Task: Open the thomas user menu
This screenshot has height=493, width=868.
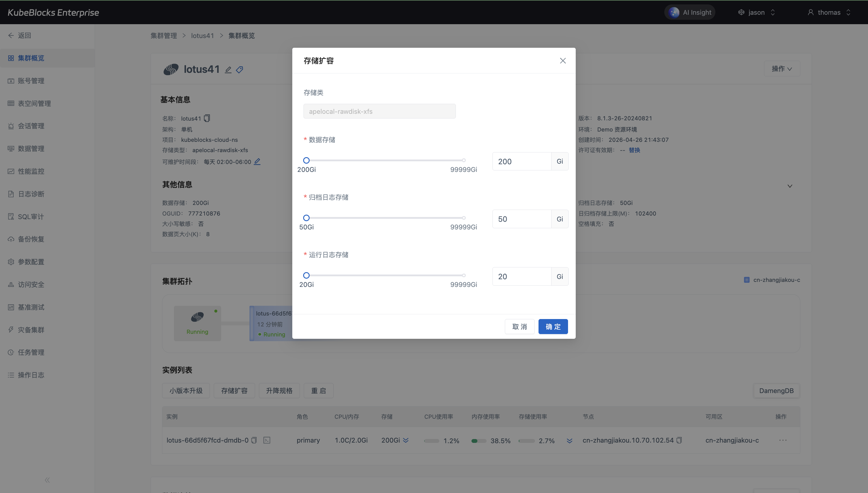Action: tap(829, 12)
